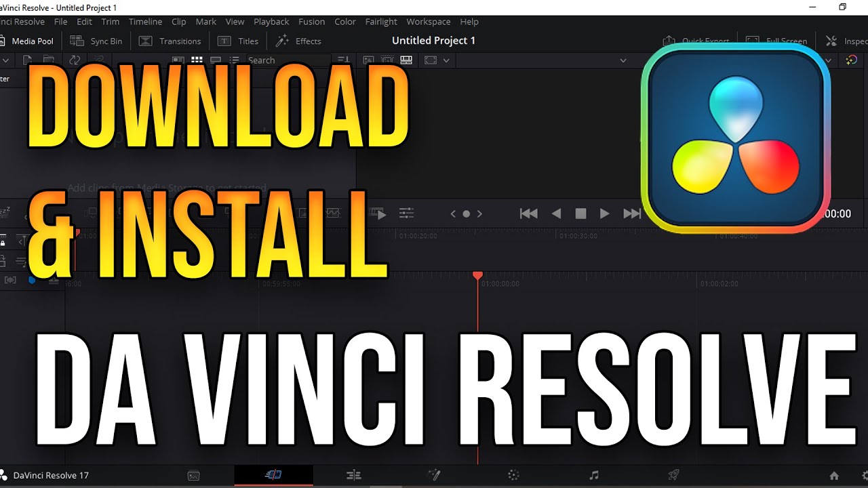Open the Project Manager home icon
The image size is (868, 488).
[834, 475]
